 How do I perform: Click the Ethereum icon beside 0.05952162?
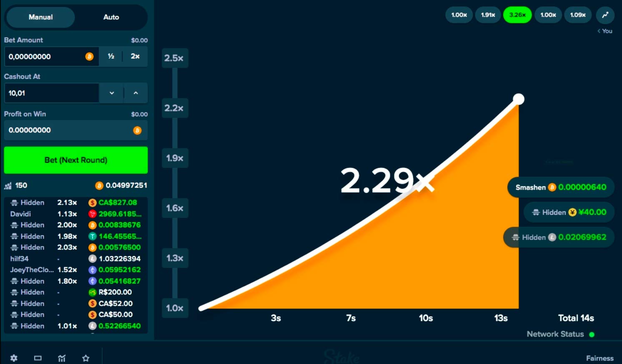93,270
